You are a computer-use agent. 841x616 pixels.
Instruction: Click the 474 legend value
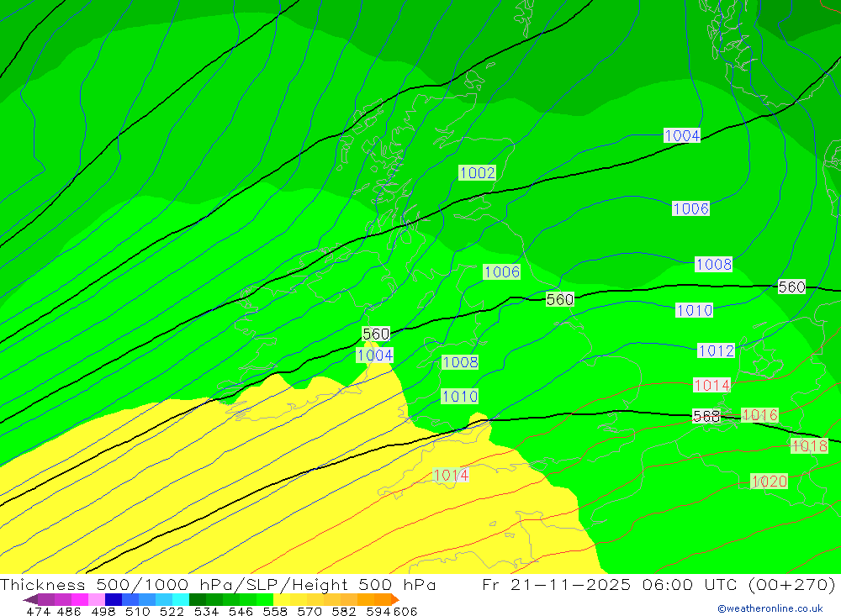coord(38,611)
